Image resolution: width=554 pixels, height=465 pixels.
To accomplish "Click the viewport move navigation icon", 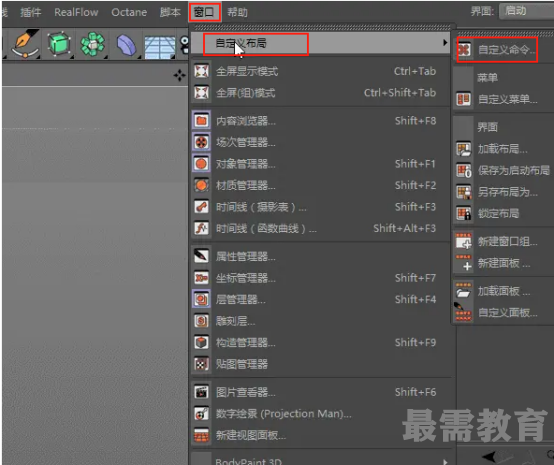I will click(179, 75).
